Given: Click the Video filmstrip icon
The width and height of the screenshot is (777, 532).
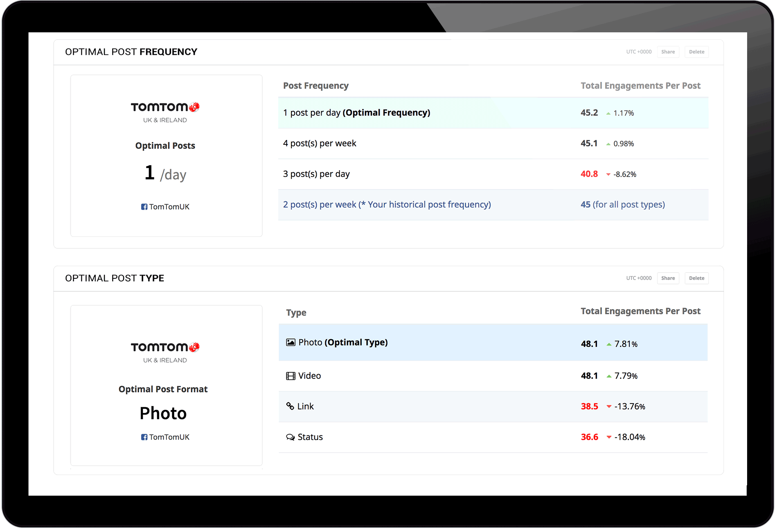Looking at the screenshot, I should [x=291, y=376].
